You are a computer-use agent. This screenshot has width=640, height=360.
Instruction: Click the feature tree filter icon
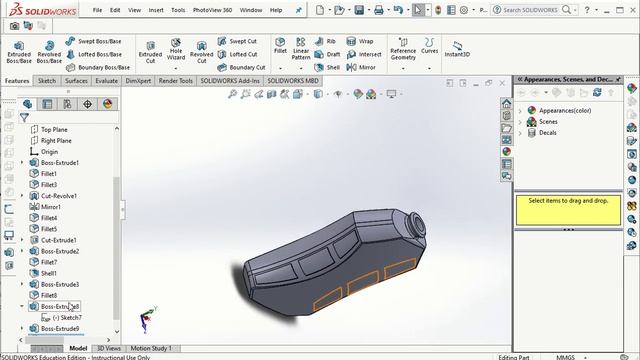(24, 118)
